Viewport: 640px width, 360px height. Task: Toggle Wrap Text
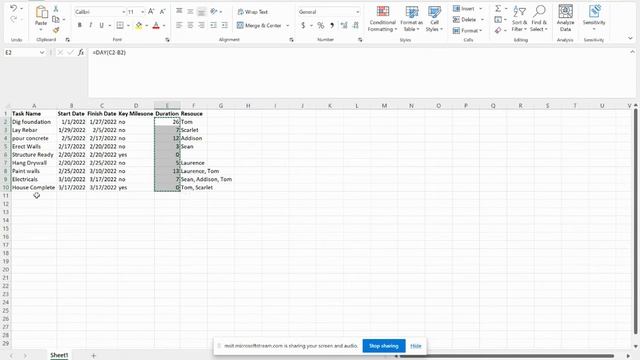pos(253,12)
